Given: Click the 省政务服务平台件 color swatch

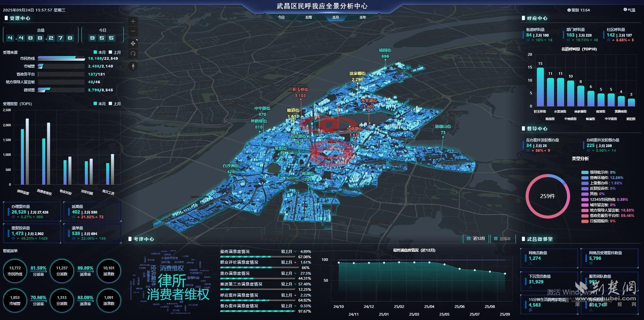Looking at the screenshot, I should 585,216.
